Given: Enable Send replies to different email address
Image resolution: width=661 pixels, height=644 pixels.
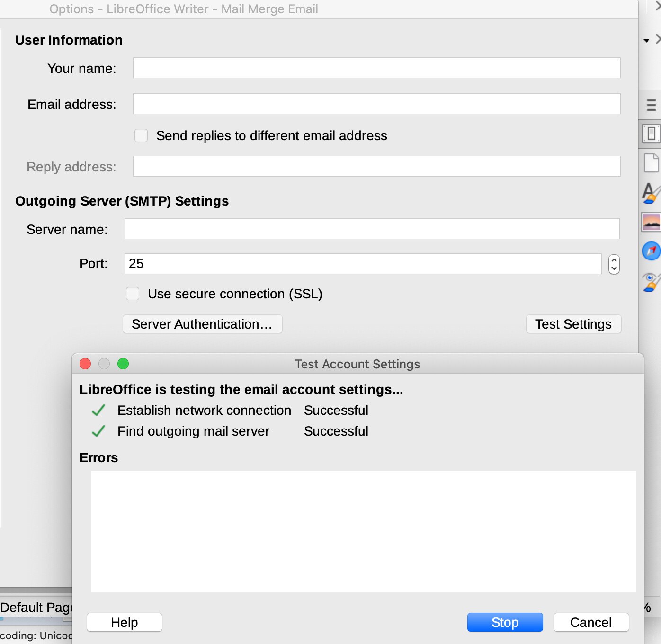Looking at the screenshot, I should [x=141, y=136].
